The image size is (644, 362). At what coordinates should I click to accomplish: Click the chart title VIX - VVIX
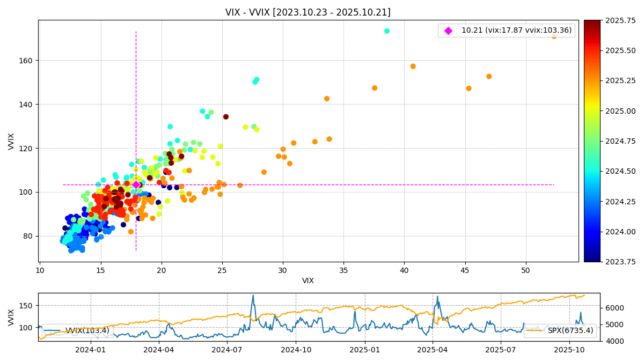click(x=308, y=12)
